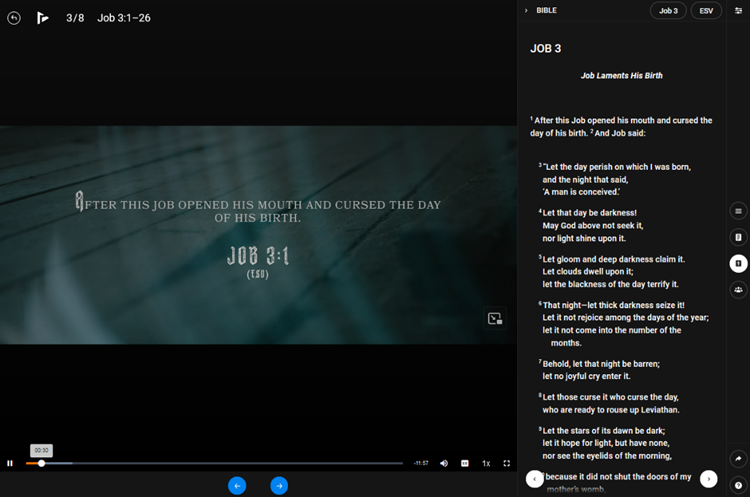Viewport: 750px width, 497px height.
Task: Open the community group sidebar icon
Action: click(739, 290)
